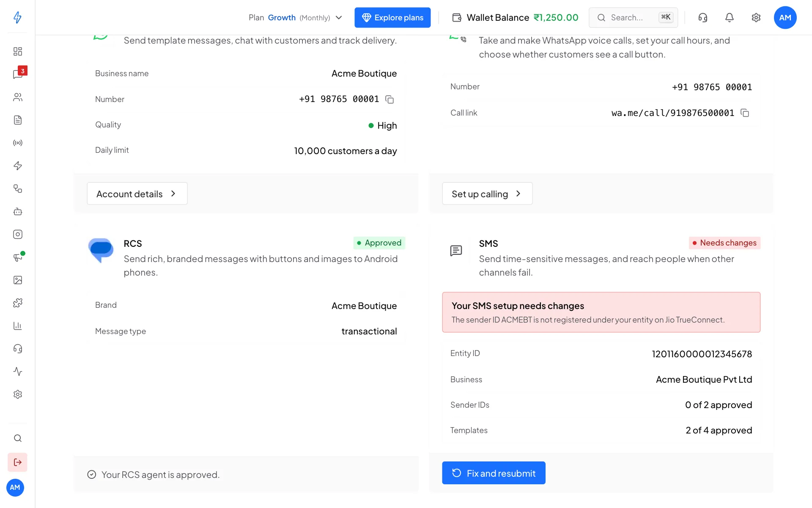Screen dimensions: 812x508
Task: Copy the WhatsApp number +91 98765 00001
Action: [390, 99]
